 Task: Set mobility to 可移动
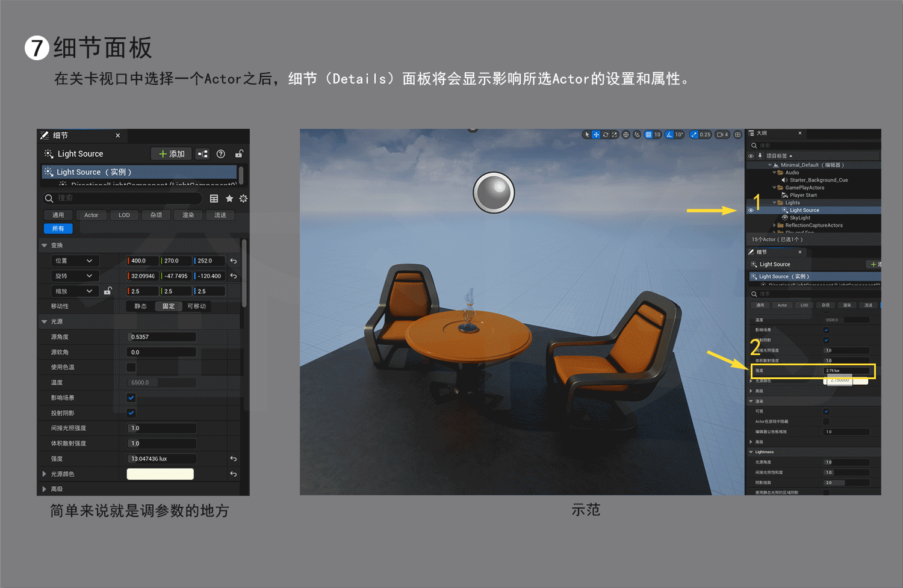click(196, 306)
